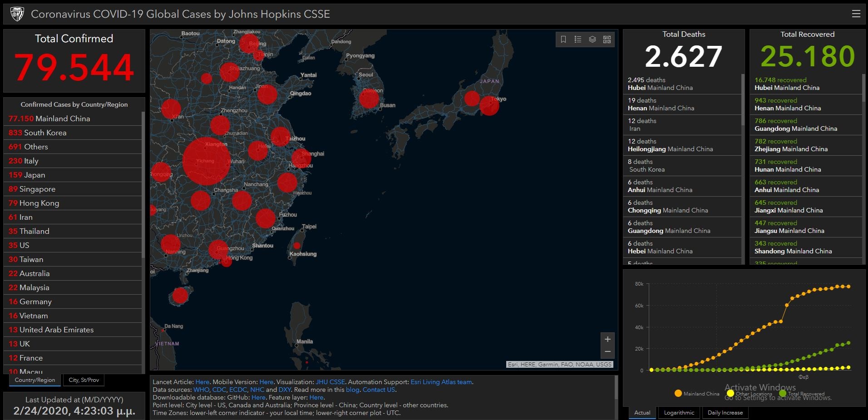Zoom out on the map with minus button
The height and width of the screenshot is (420, 868).
[x=607, y=352]
